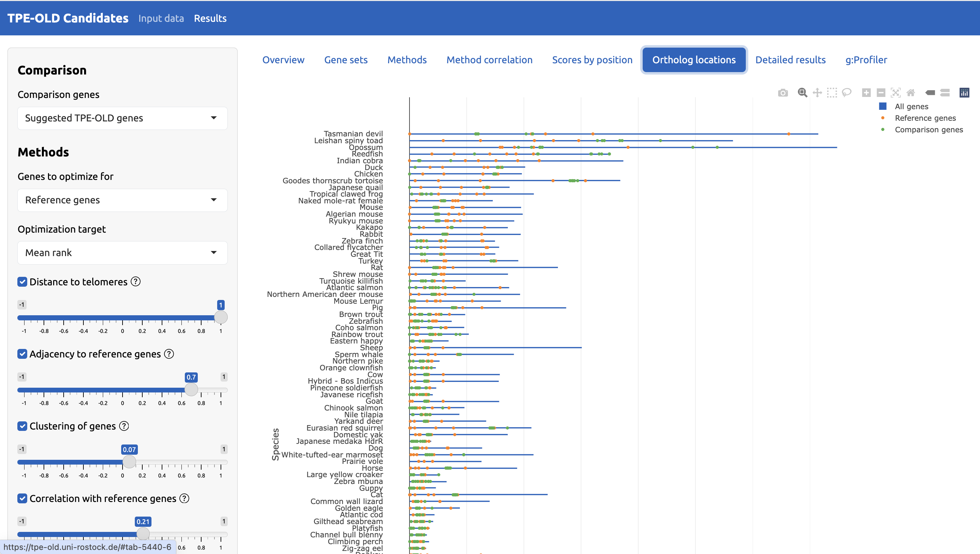This screenshot has height=554, width=980.
Task: Activate the Box Select tool
Action: 832,93
